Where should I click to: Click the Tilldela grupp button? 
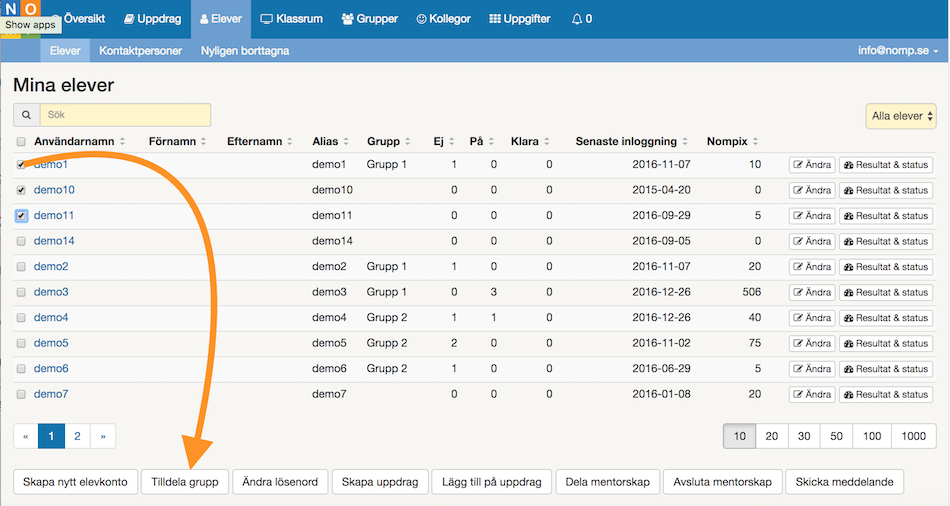click(185, 482)
